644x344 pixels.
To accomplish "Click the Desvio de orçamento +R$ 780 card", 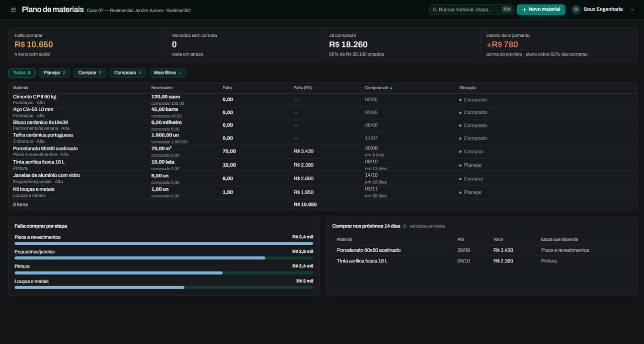I will 558,45.
